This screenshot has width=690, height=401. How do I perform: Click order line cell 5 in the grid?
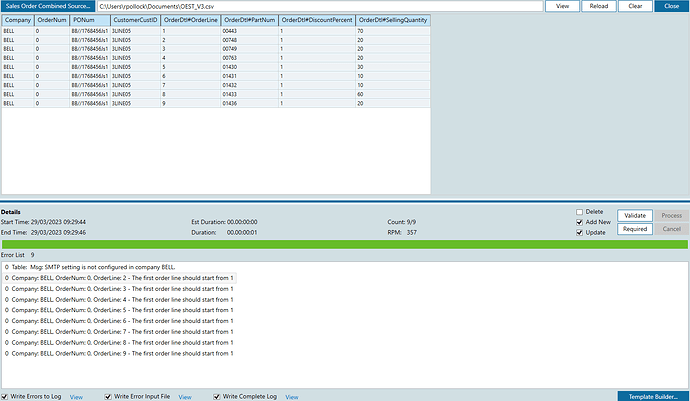191,67
